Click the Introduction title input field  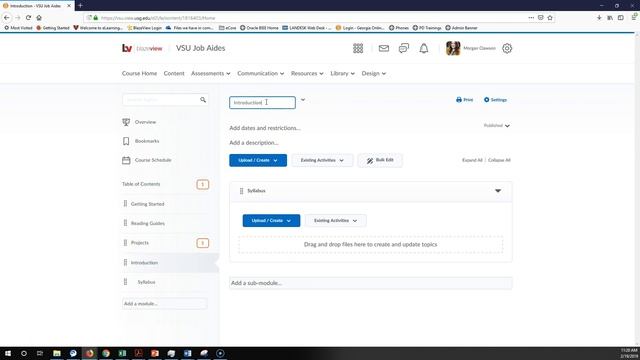click(x=262, y=102)
